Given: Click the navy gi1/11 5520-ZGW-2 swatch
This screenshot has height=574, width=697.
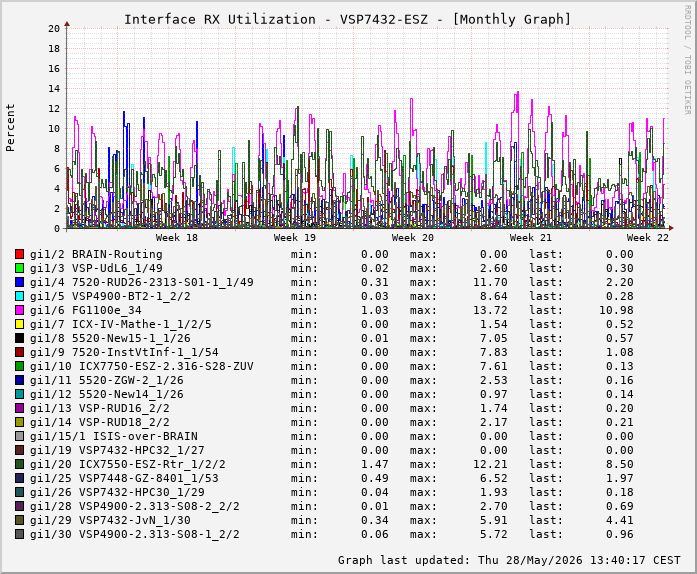Looking at the screenshot, I should tap(20, 380).
